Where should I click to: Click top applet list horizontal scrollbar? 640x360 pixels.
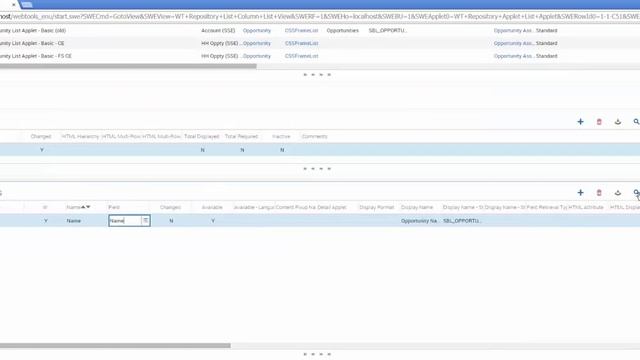[x=128, y=66]
